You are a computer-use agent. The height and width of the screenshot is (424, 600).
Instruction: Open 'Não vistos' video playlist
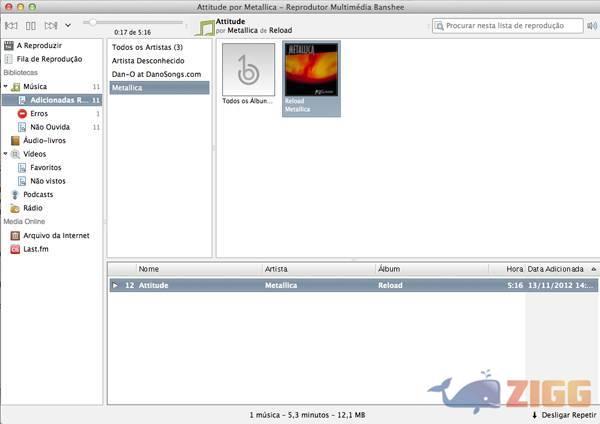pos(48,181)
